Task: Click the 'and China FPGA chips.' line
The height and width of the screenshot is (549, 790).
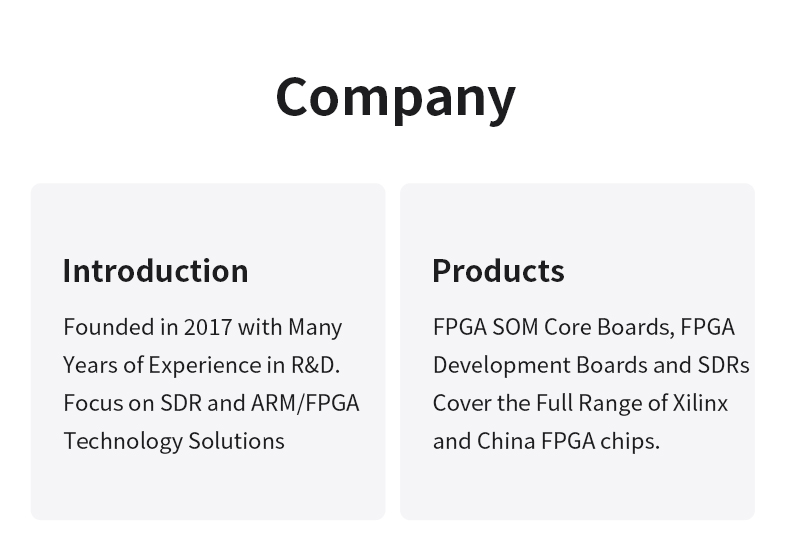Action: click(546, 441)
